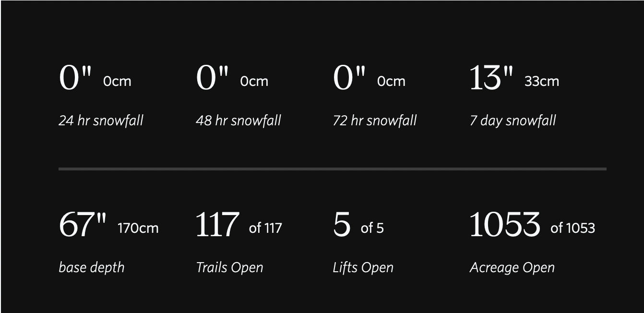Click the base depth label

91,267
